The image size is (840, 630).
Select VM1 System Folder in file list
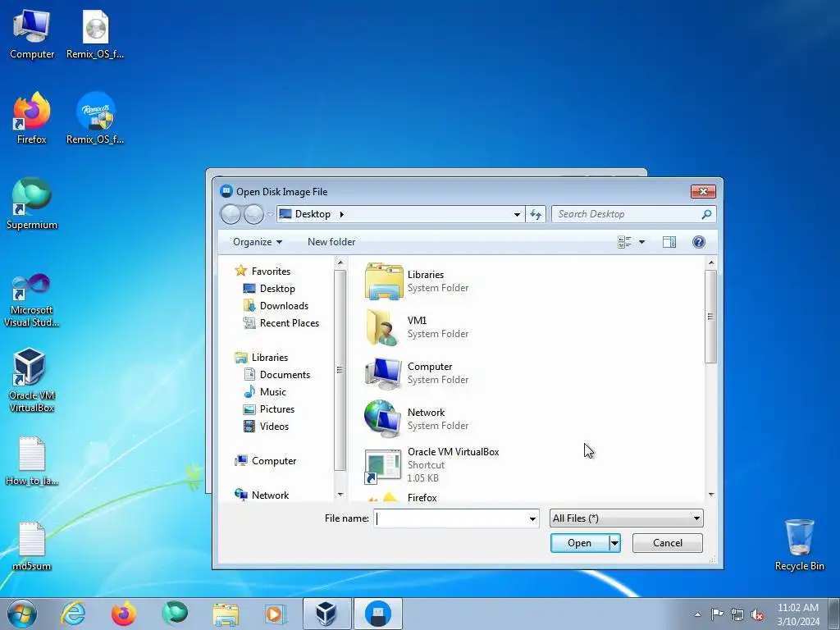click(x=418, y=327)
